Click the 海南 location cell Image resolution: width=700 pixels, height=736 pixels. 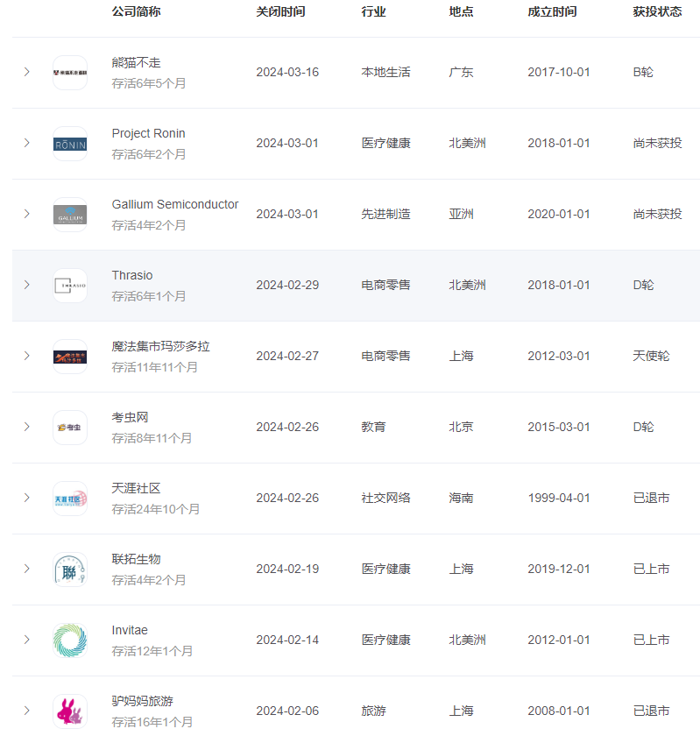(461, 498)
